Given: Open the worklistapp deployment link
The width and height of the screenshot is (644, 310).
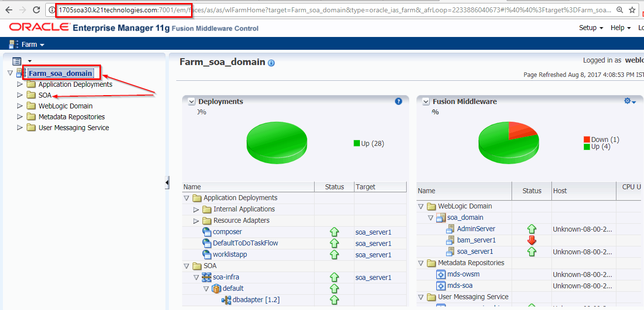Looking at the screenshot, I should click(230, 254).
